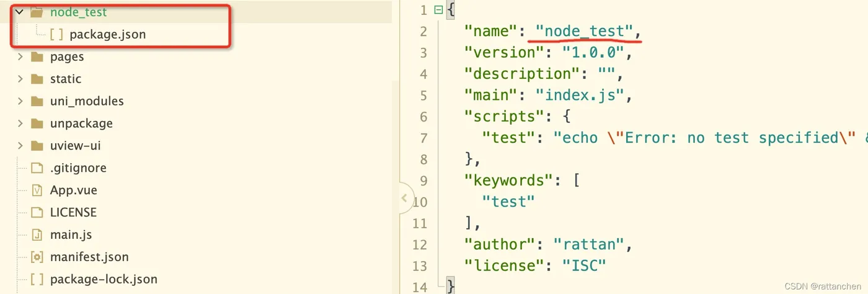
Task: Click the package.json bracket file icon
Action: point(56,34)
